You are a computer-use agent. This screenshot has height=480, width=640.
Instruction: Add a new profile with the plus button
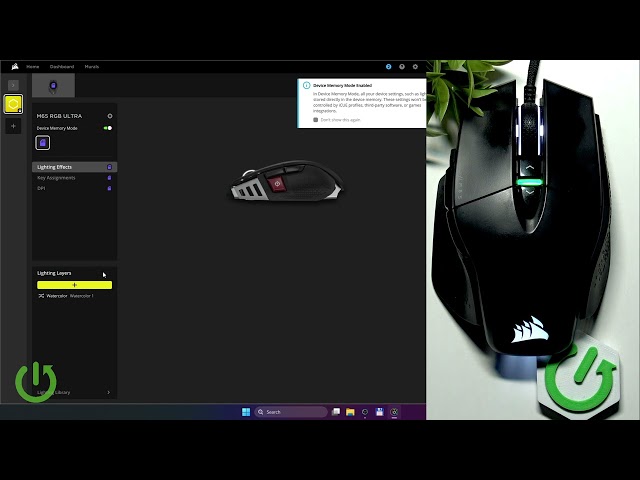point(13,126)
